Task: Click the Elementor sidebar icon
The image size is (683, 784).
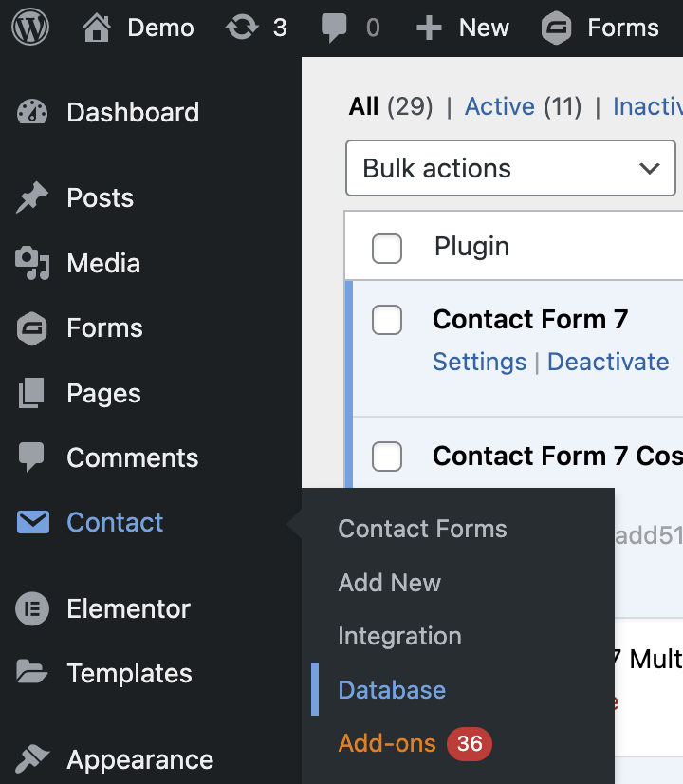Action: pyautogui.click(x=32, y=608)
